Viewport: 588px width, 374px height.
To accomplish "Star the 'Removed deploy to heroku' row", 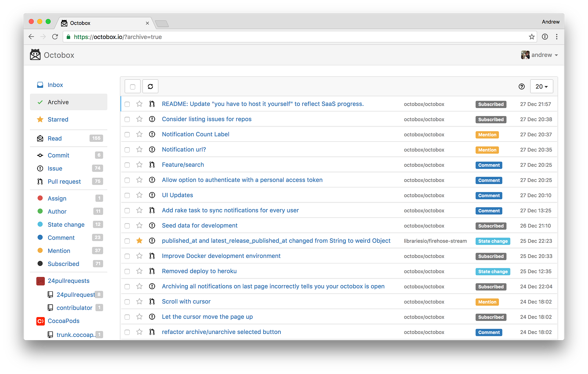I will pos(139,271).
